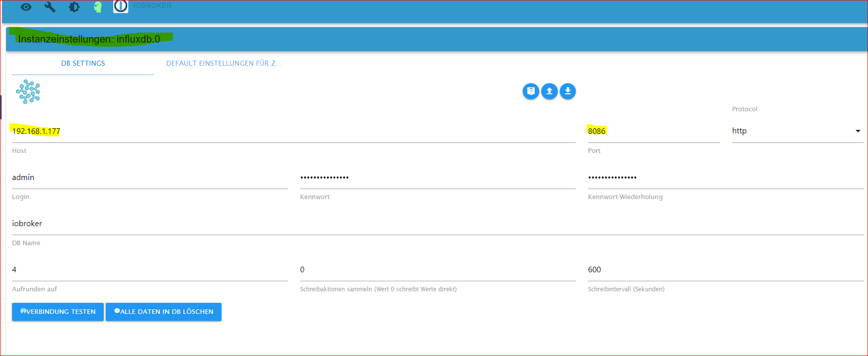Click the Port field showing 8086
This screenshot has width=868, height=356.
[x=654, y=131]
